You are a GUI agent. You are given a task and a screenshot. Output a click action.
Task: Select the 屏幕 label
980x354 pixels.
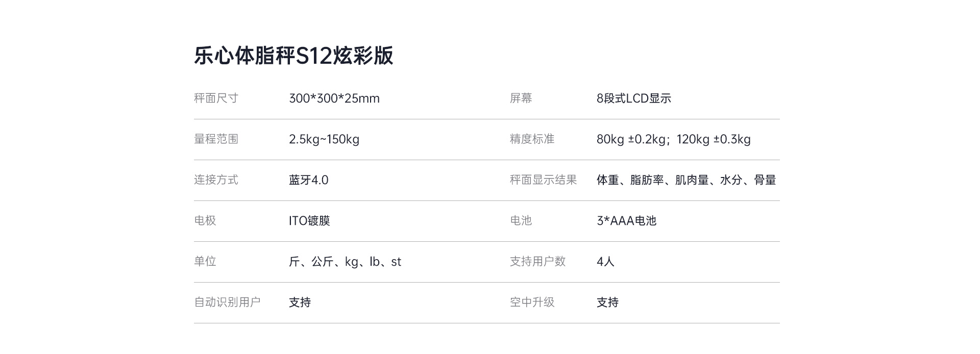click(521, 98)
